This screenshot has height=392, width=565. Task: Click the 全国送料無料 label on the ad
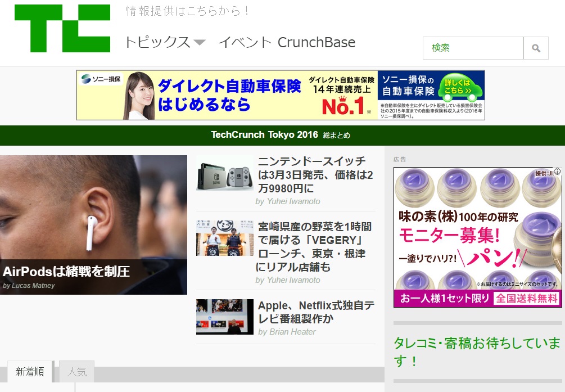coord(527,298)
